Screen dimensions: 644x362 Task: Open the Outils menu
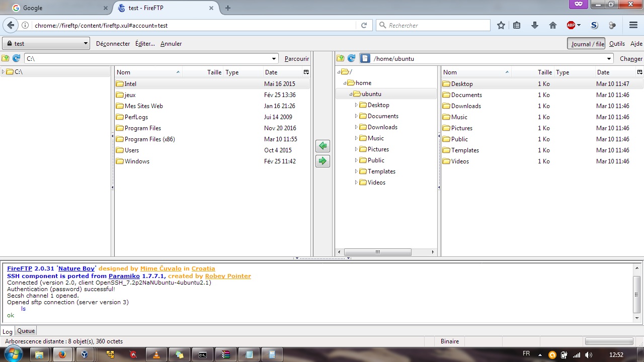pyautogui.click(x=617, y=44)
